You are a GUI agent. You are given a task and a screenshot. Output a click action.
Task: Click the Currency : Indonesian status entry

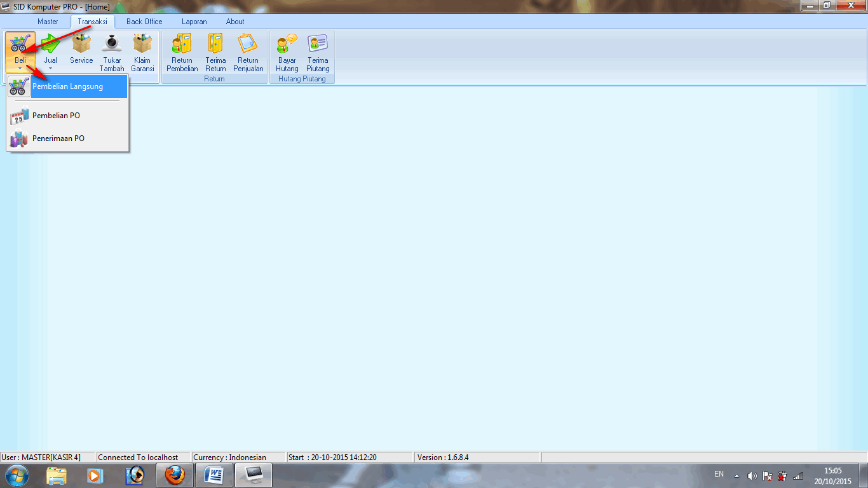238,457
